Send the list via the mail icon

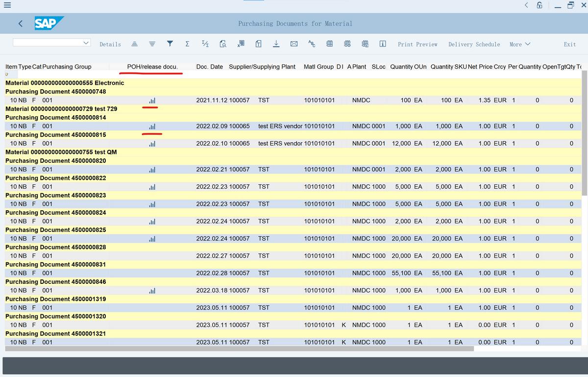[294, 44]
